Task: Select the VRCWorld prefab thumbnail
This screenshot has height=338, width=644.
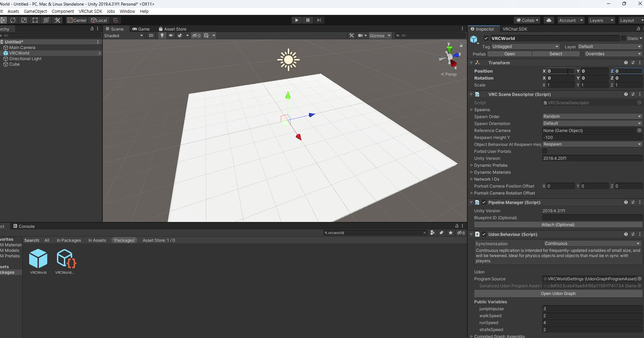Action: (x=38, y=262)
